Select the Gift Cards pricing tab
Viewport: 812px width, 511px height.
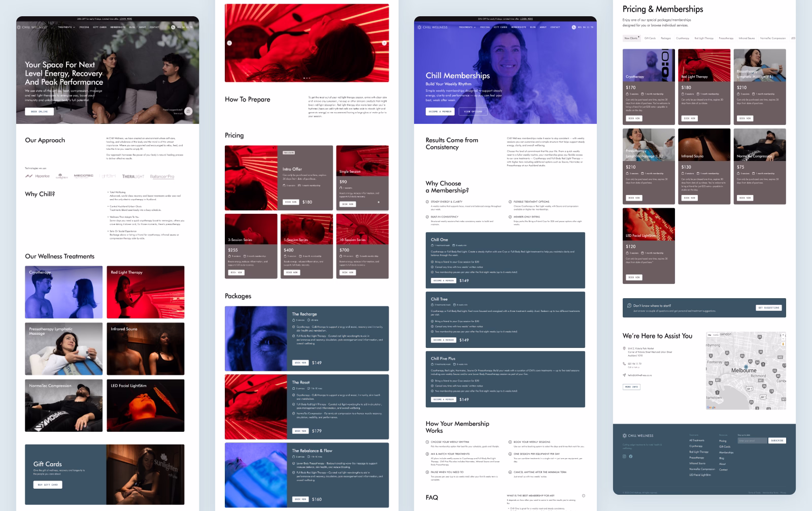(650, 38)
